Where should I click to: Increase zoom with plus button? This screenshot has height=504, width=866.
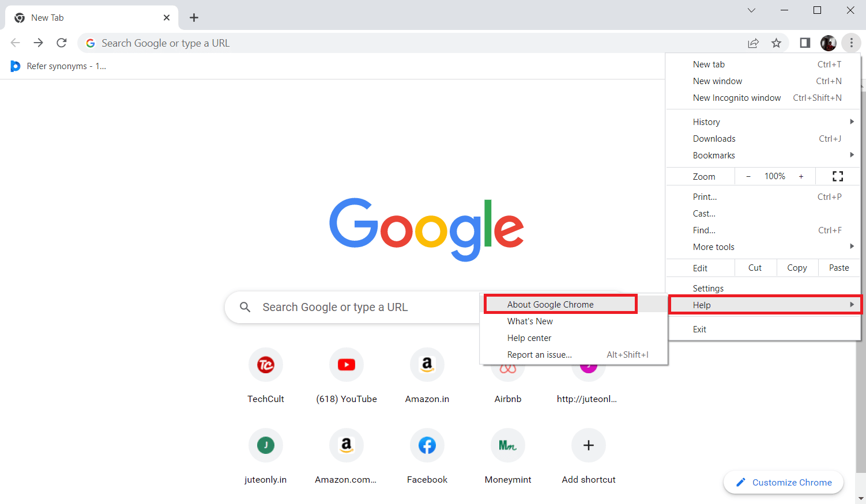click(x=801, y=176)
